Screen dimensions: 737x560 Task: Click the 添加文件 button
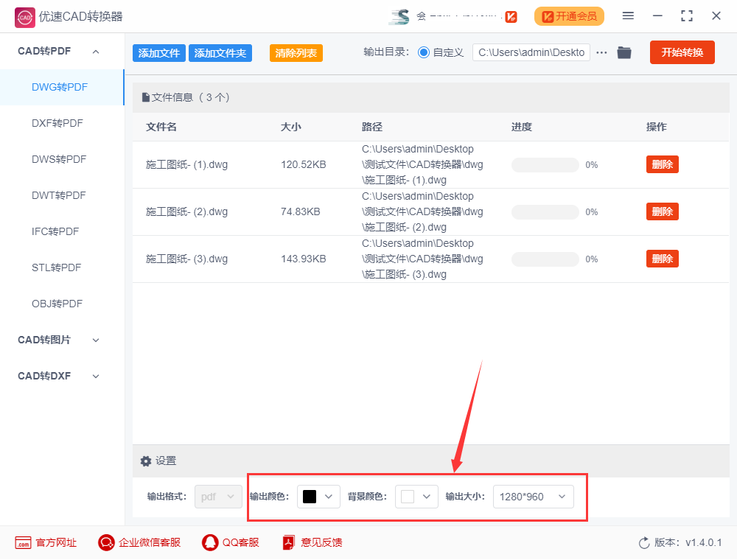click(x=159, y=53)
